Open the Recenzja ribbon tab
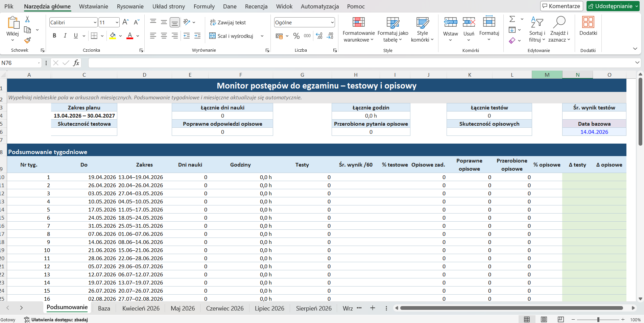Screen dimensions: 644x323 click(x=256, y=6)
